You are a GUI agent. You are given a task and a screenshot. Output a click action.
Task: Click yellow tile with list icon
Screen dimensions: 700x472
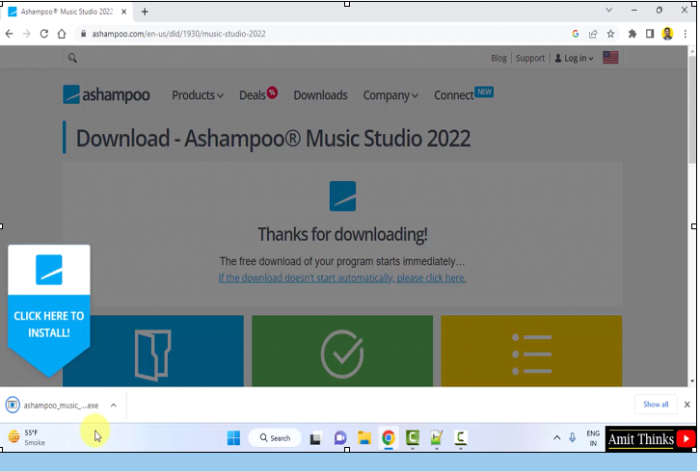click(531, 351)
